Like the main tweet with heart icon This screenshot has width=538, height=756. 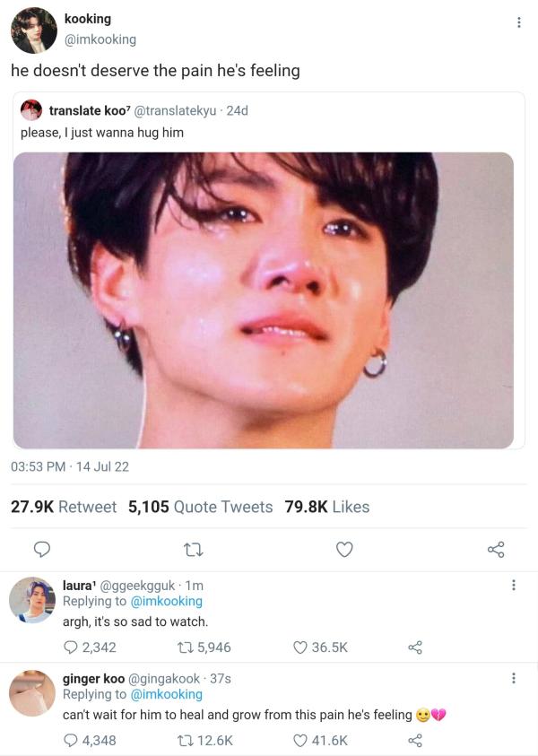pos(344,549)
